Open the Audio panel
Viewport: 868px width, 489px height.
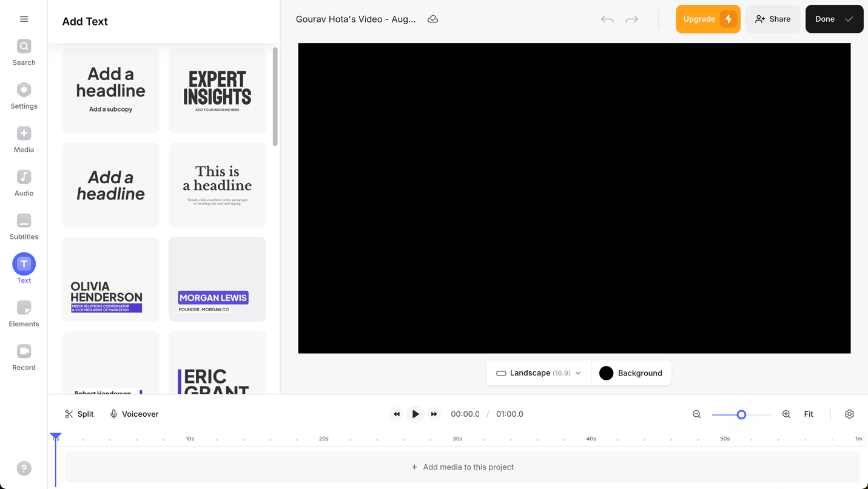click(x=24, y=184)
